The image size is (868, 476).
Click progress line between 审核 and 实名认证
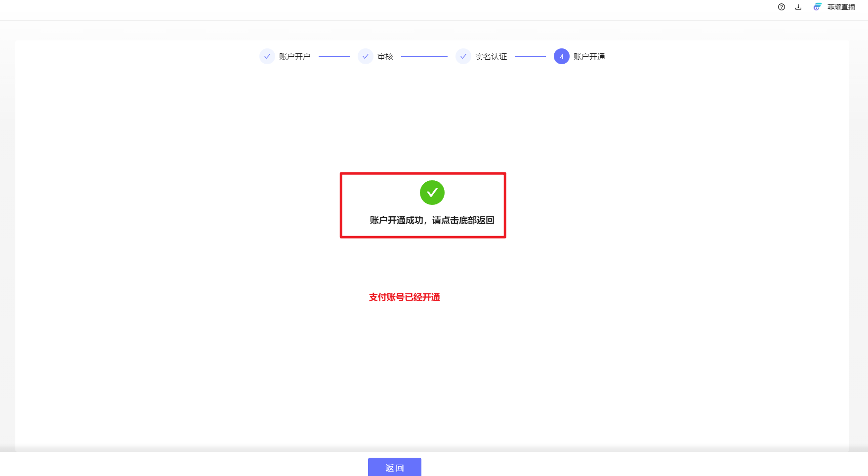click(424, 57)
